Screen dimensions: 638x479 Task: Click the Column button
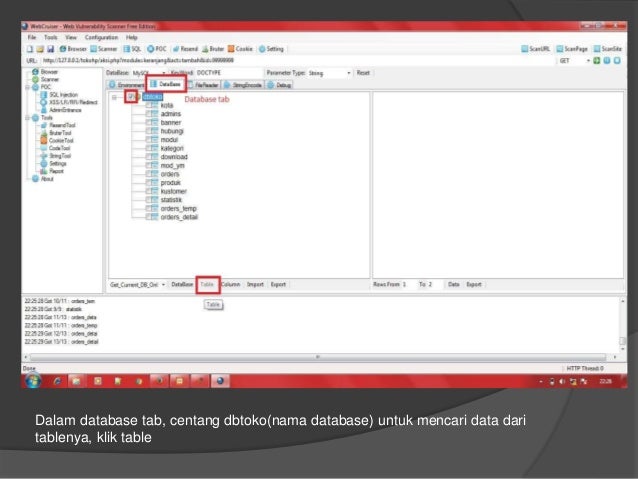[x=231, y=284]
